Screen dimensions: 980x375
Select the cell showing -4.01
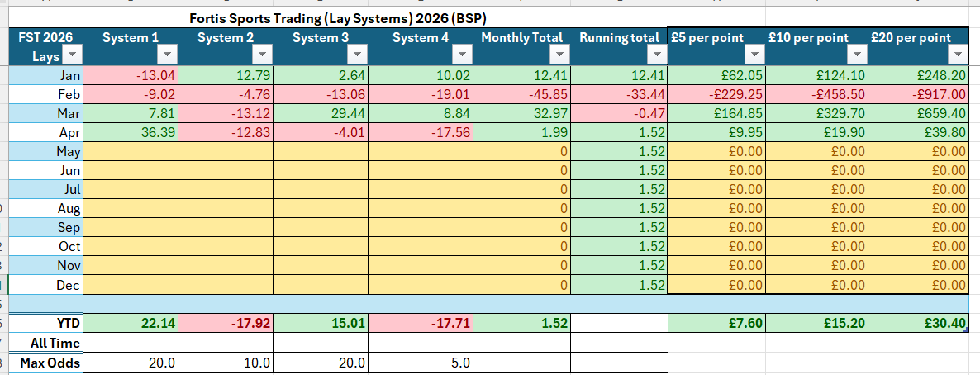321,134
